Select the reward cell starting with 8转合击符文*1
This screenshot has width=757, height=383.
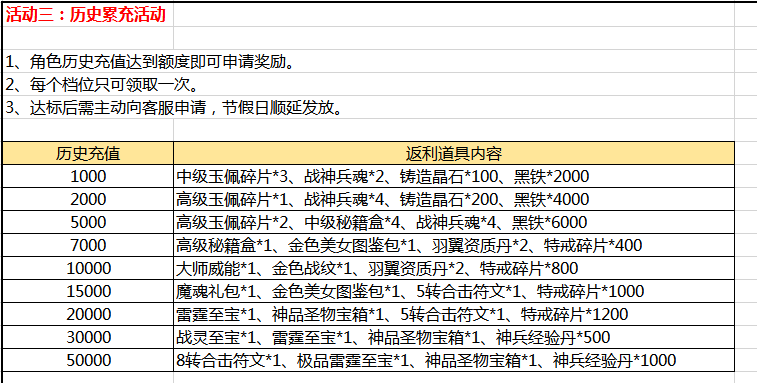454,360
